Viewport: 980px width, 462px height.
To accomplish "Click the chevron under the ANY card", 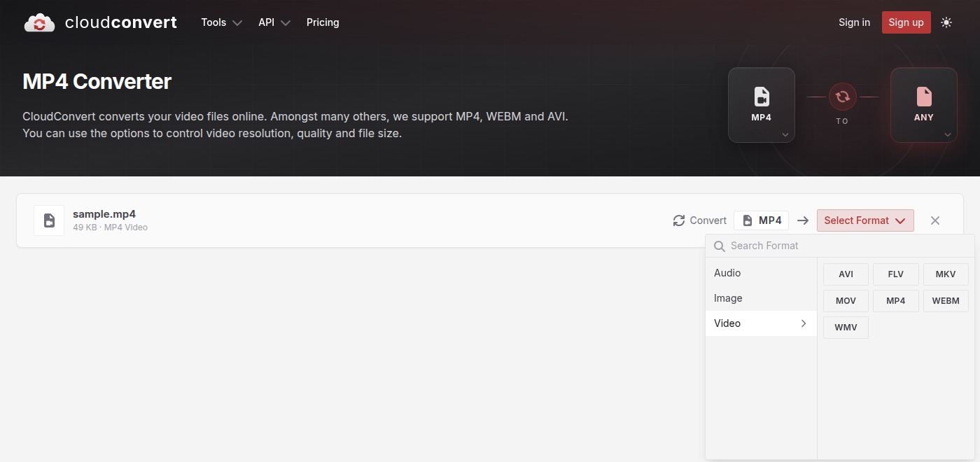I will tap(948, 134).
